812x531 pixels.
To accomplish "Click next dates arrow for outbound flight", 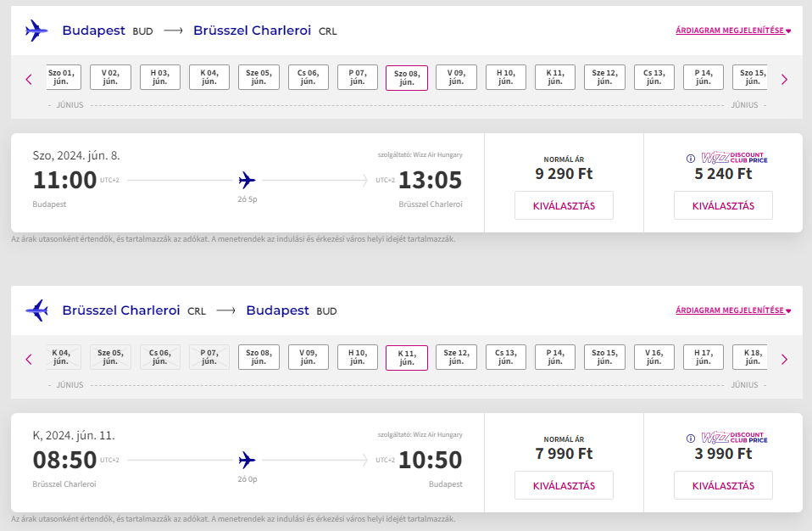I will click(784, 79).
